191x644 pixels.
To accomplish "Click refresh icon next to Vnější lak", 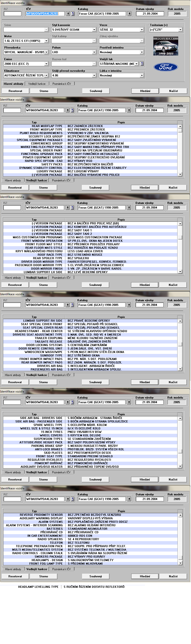I will (x=142, y=64).
